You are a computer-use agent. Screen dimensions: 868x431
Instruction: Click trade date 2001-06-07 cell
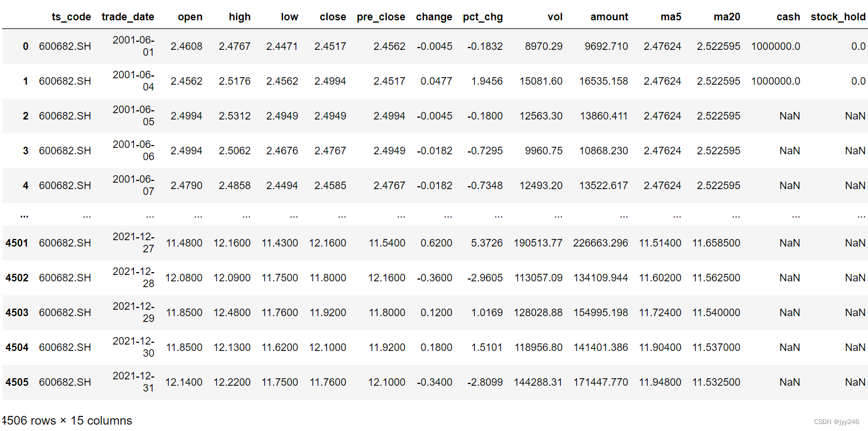click(x=133, y=186)
